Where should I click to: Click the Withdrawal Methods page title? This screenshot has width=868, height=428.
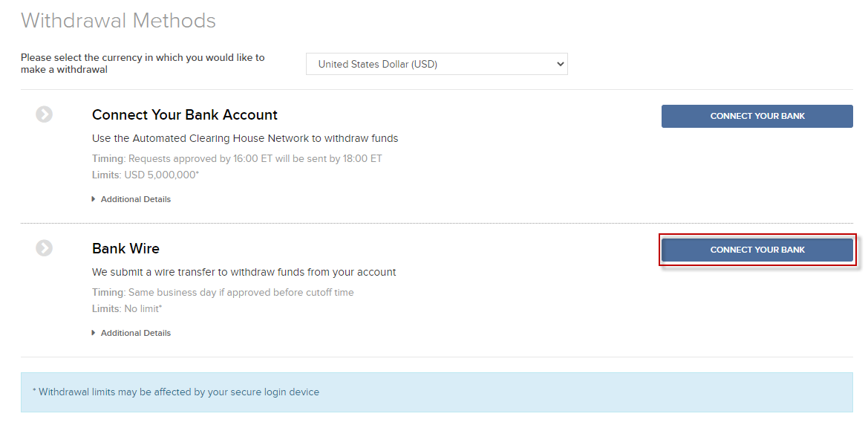[119, 21]
